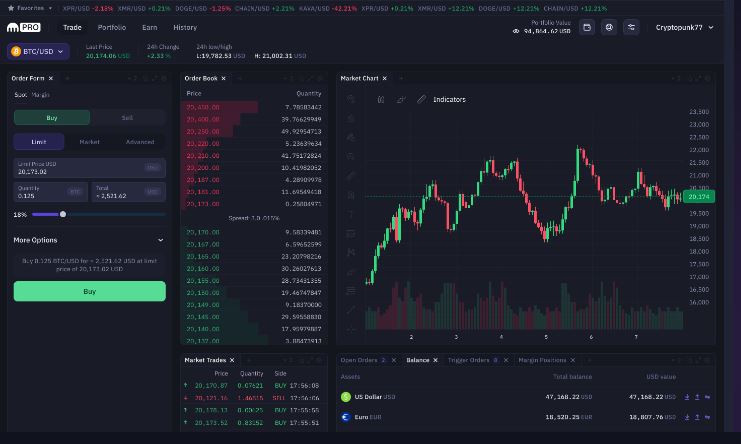
Task: Close the Order Book panel
Action: 223,78
